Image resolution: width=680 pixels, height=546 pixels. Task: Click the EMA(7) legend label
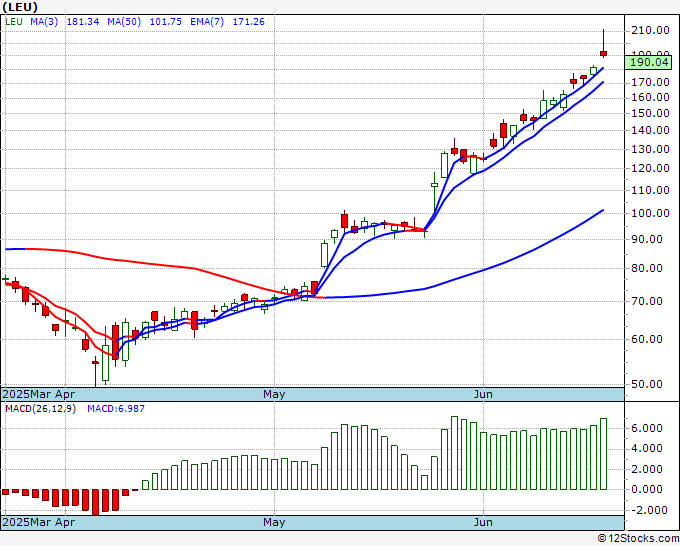(207, 22)
